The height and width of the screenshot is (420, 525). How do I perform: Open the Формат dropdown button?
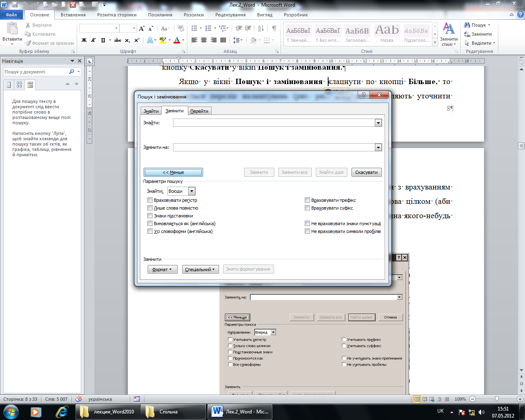[162, 269]
